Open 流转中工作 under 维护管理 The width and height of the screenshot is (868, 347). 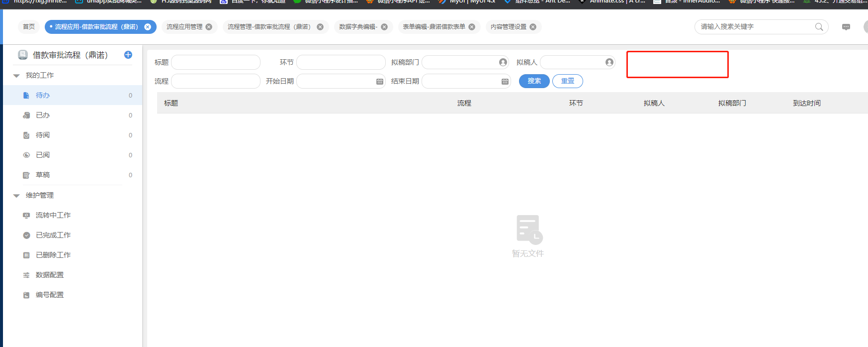[x=53, y=215]
